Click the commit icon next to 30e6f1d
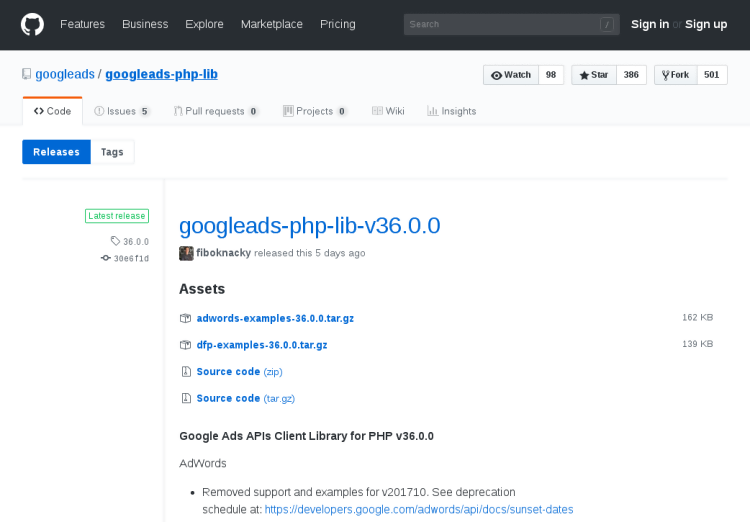The height and width of the screenshot is (522, 750). tap(106, 258)
